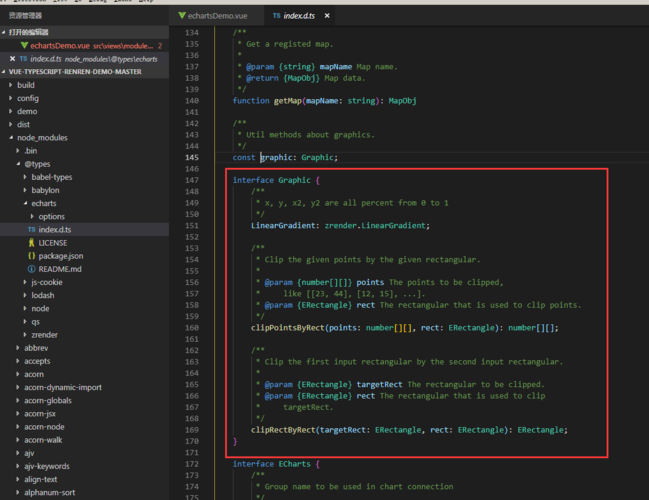Expand the babel-types folder

[x=25, y=177]
